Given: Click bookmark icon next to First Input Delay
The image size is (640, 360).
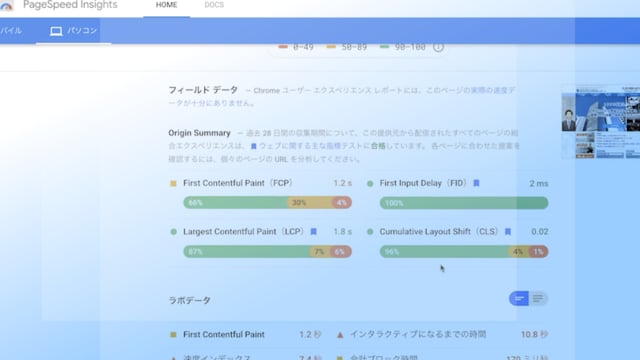Looking at the screenshot, I should tap(476, 183).
